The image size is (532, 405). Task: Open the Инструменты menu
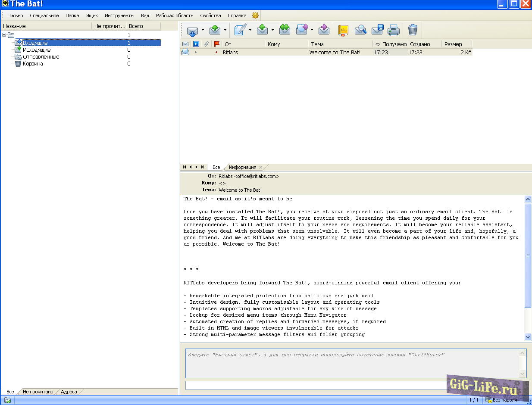tap(119, 16)
